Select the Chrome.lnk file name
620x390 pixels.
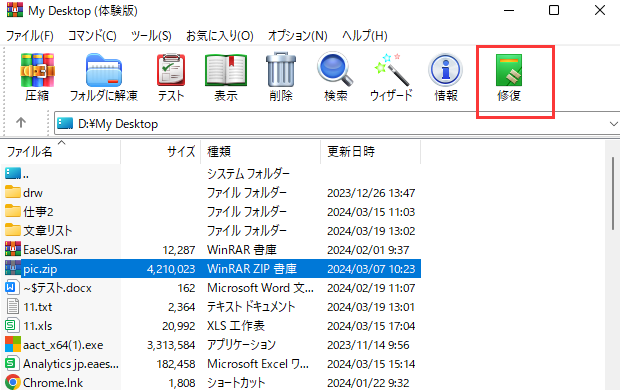(x=53, y=382)
